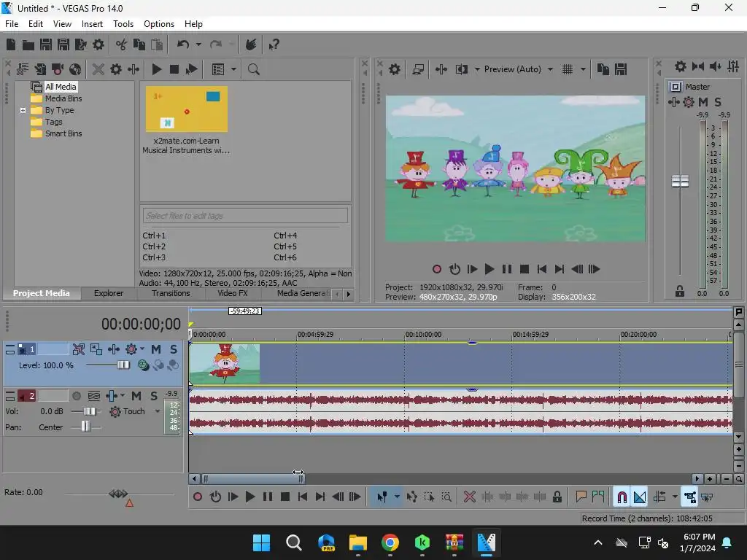The image size is (747, 560).
Task: Open File Explorer from the taskbar
Action: 357,542
